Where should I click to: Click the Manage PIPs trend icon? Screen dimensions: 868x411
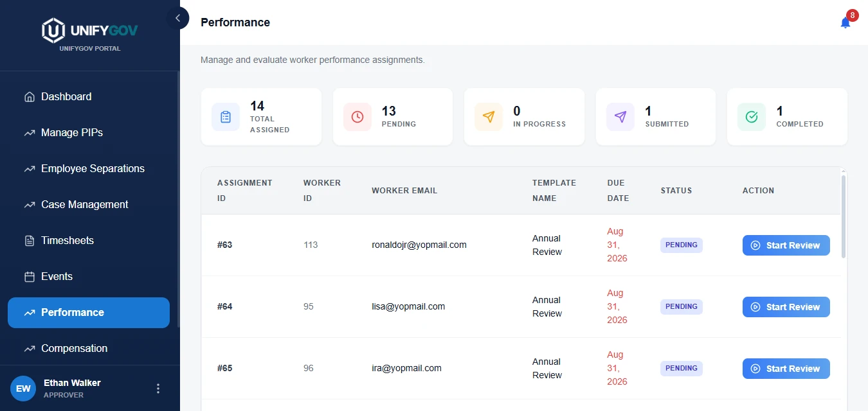coord(30,133)
